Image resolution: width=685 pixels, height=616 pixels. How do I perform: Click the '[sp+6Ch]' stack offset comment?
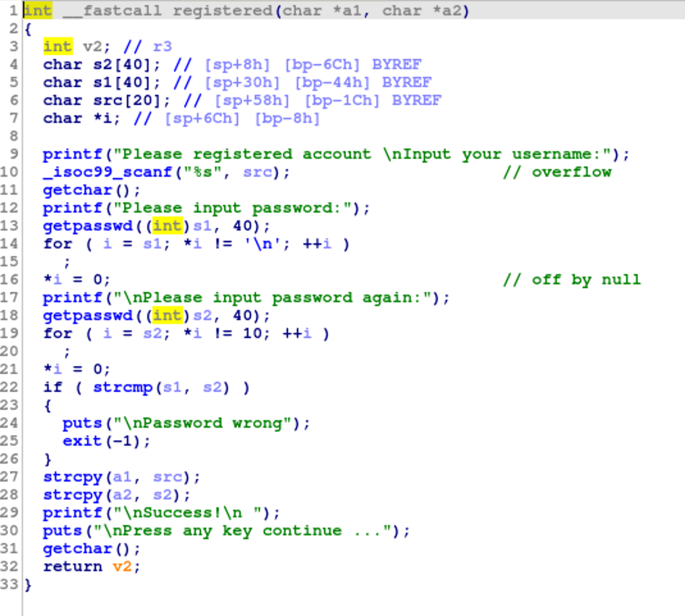[202, 118]
